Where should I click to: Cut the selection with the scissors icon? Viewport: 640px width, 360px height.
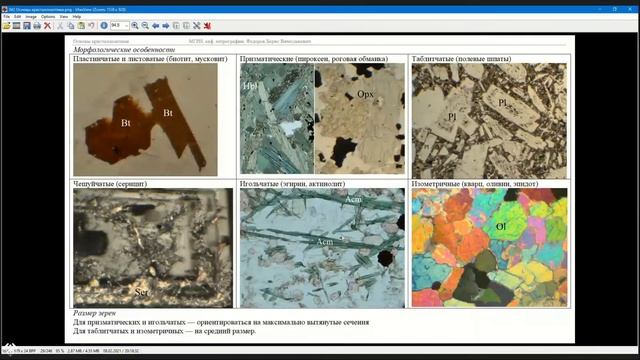pyautogui.click(x=60, y=26)
